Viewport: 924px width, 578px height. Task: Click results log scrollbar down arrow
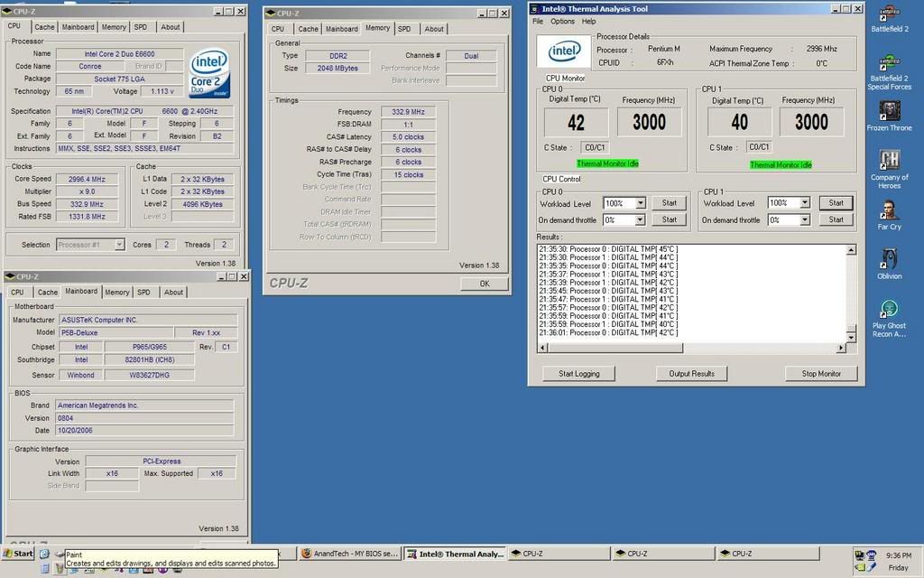(x=851, y=338)
